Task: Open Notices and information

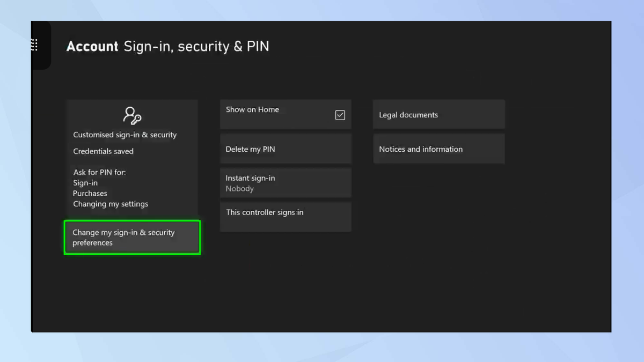Action: click(x=438, y=149)
